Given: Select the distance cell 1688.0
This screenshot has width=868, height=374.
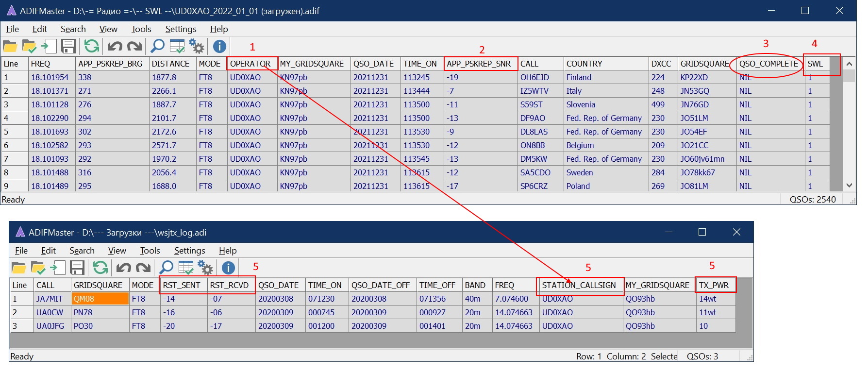Looking at the screenshot, I should (x=172, y=186).
